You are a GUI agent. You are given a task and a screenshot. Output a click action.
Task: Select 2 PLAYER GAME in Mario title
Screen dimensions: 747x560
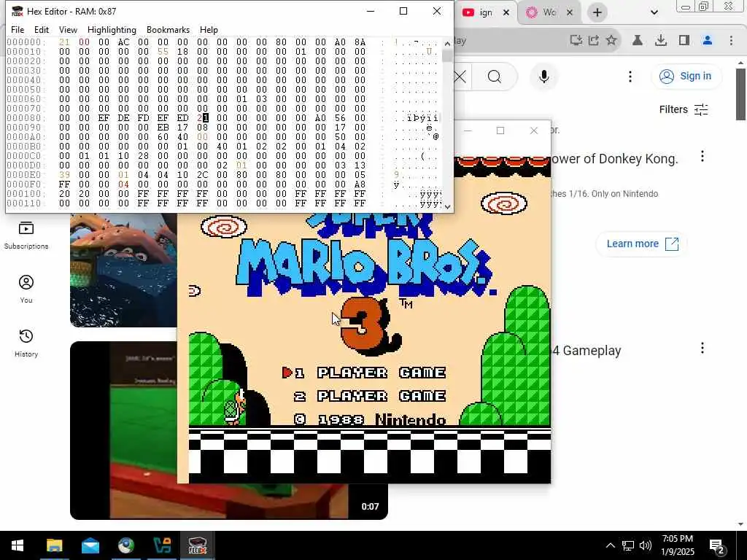tap(371, 396)
